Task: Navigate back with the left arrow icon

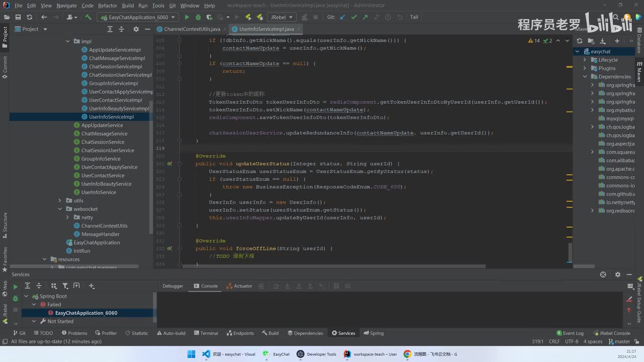Action: point(44,17)
